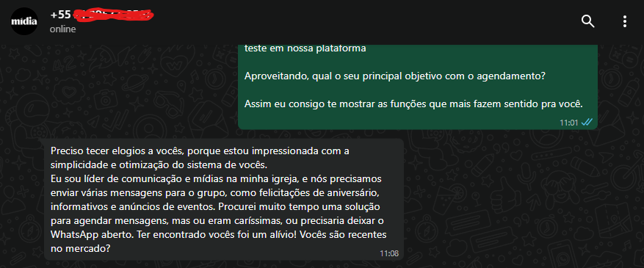Click the "online" status text
The height and width of the screenshot is (268, 644).
[x=63, y=29]
